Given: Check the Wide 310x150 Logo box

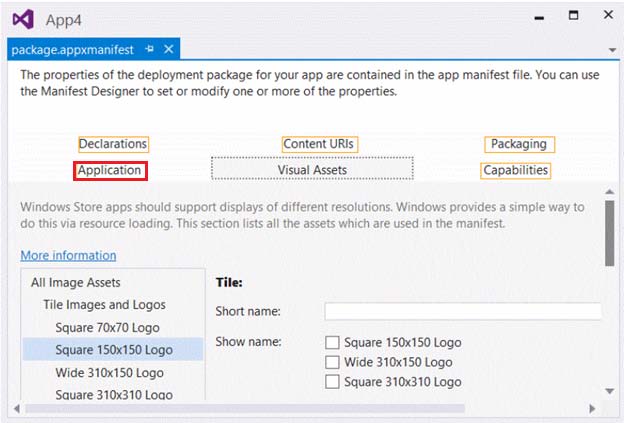Looking at the screenshot, I should (332, 362).
